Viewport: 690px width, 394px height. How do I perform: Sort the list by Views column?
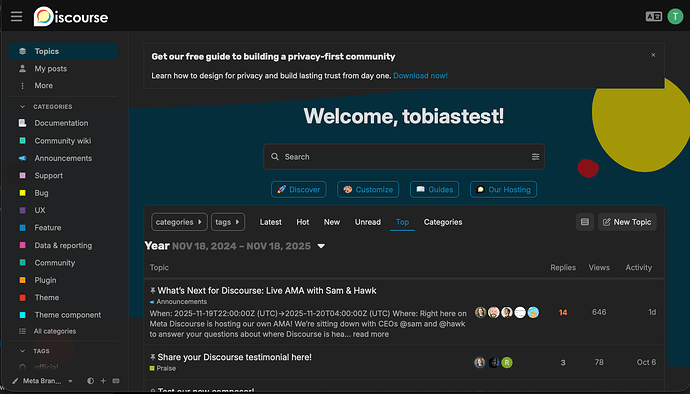pos(599,268)
